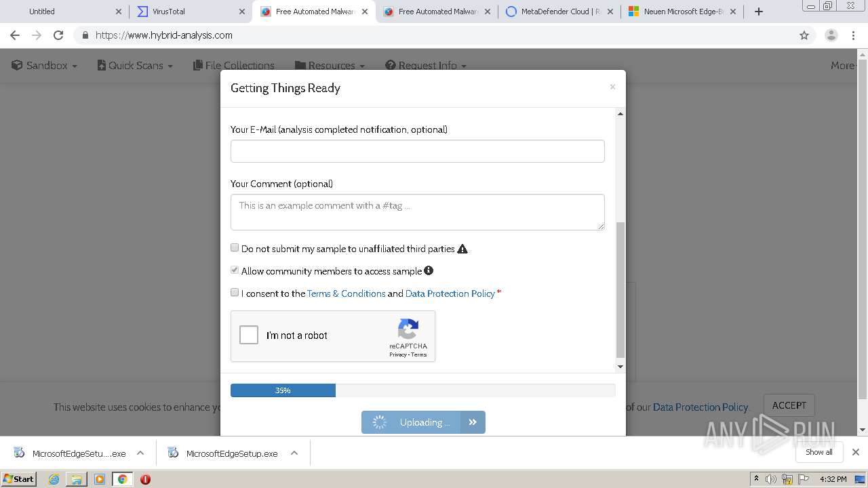Close the Getting Things Ready dialog
This screenshot has width=868, height=488.
[612, 87]
